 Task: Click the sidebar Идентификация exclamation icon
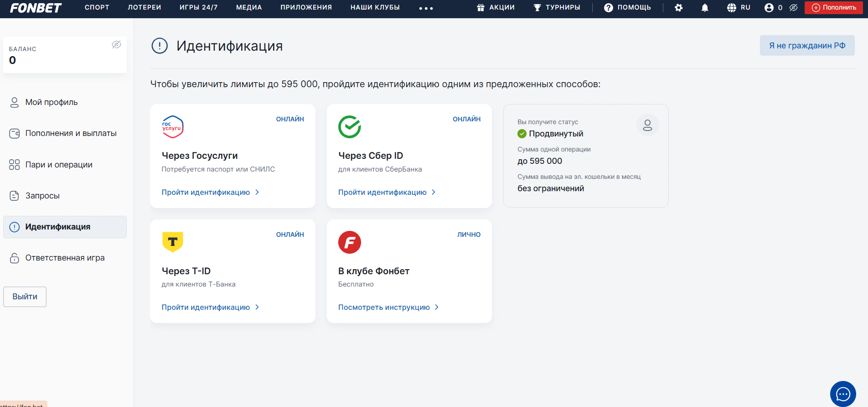click(15, 227)
